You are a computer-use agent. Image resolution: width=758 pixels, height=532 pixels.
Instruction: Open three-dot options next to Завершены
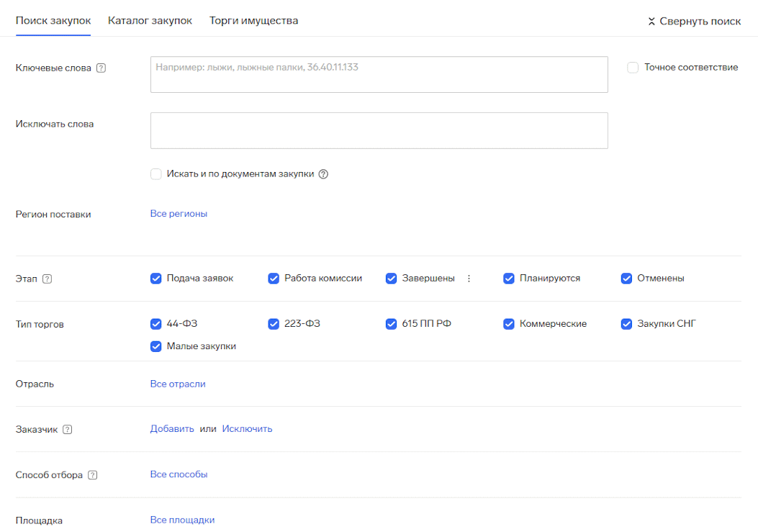click(x=469, y=279)
